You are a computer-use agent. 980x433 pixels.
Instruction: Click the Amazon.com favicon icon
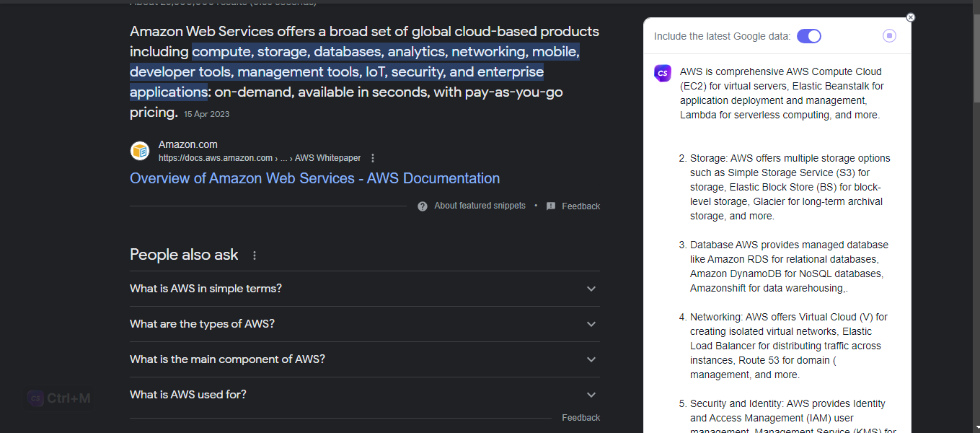(x=140, y=151)
